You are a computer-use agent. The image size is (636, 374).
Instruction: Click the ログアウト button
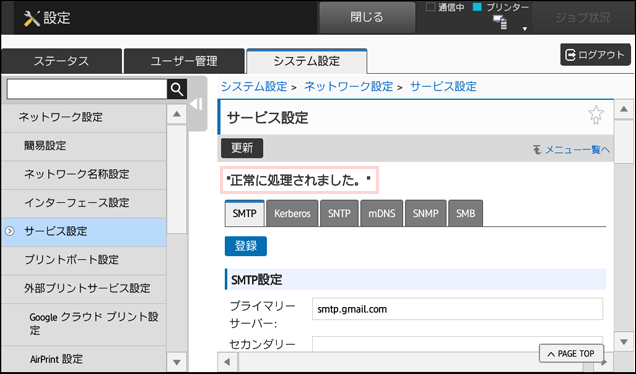[x=595, y=55]
